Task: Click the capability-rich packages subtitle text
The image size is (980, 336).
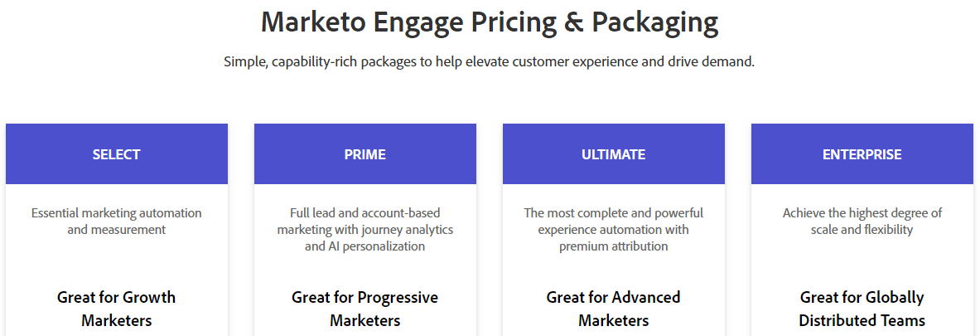Action: pos(490,62)
